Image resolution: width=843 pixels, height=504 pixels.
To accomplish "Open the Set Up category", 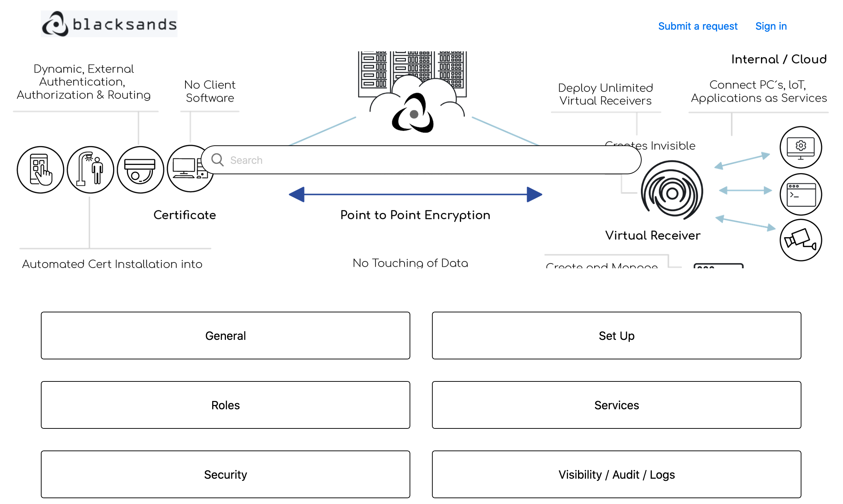I will coord(616,336).
